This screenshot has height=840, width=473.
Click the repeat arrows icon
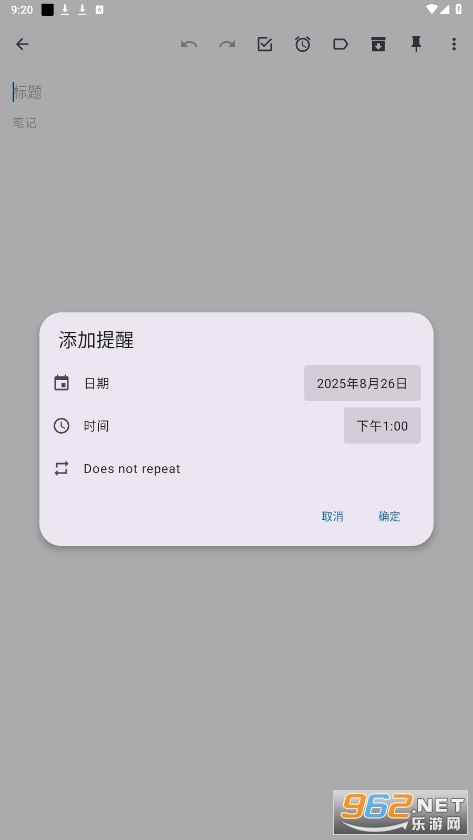62,469
